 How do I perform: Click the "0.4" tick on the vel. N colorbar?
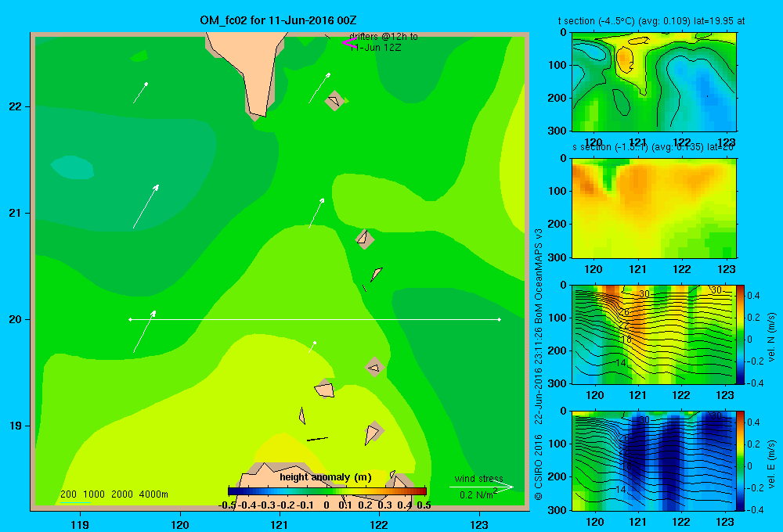[x=753, y=296]
